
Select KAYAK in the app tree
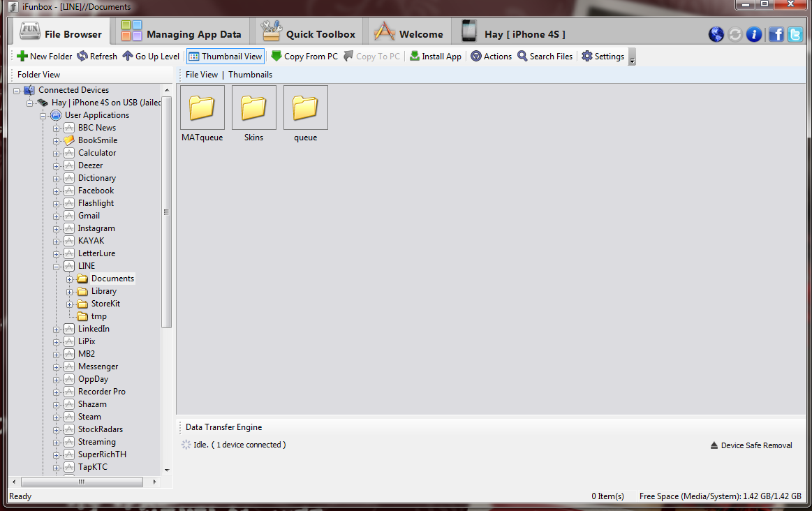[x=91, y=241]
